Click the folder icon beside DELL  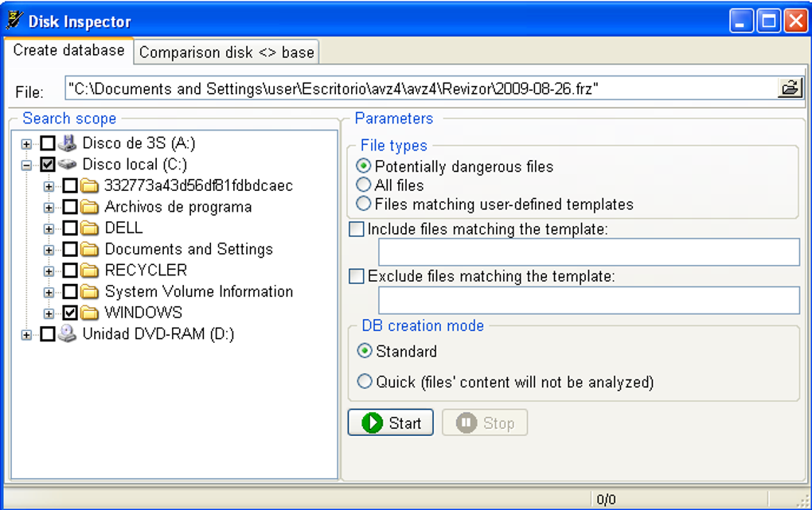90,228
